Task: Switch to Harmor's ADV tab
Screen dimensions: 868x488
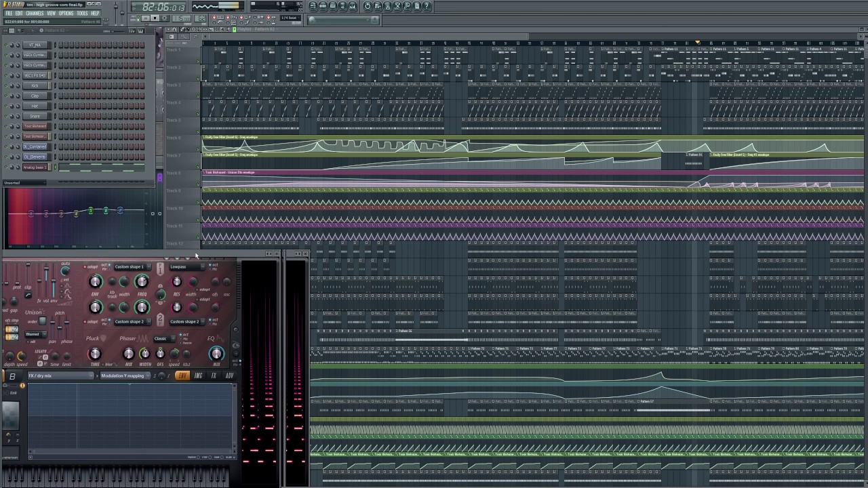Action: pos(229,375)
